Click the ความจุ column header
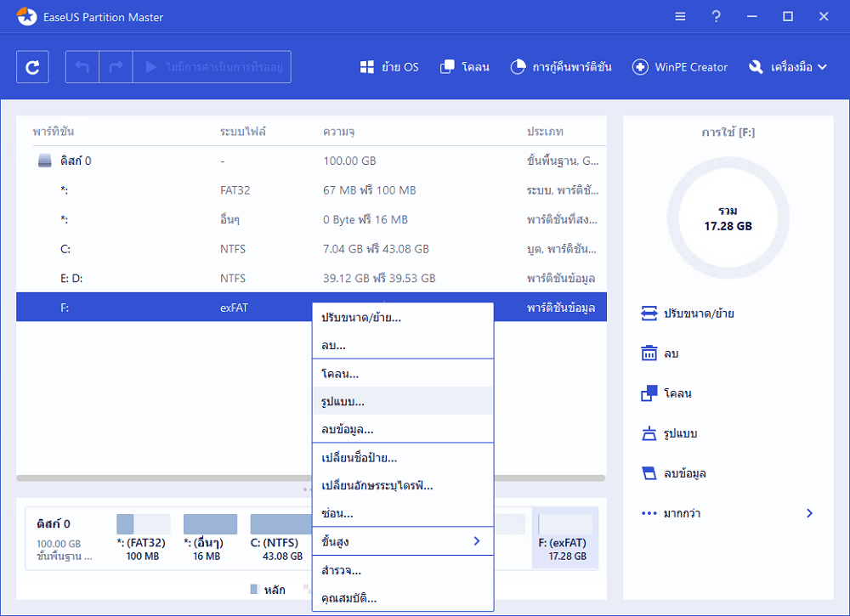Viewport: 850px width, 616px height. coord(339,132)
